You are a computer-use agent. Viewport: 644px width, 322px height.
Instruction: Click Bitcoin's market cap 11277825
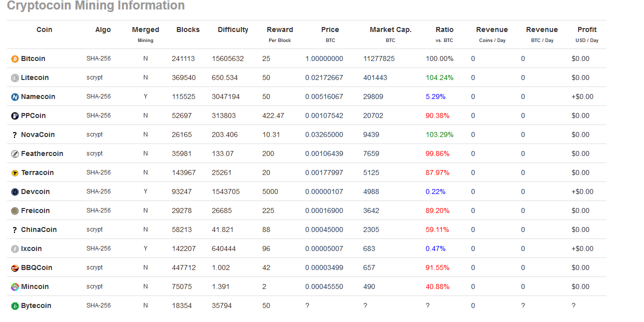coord(379,58)
